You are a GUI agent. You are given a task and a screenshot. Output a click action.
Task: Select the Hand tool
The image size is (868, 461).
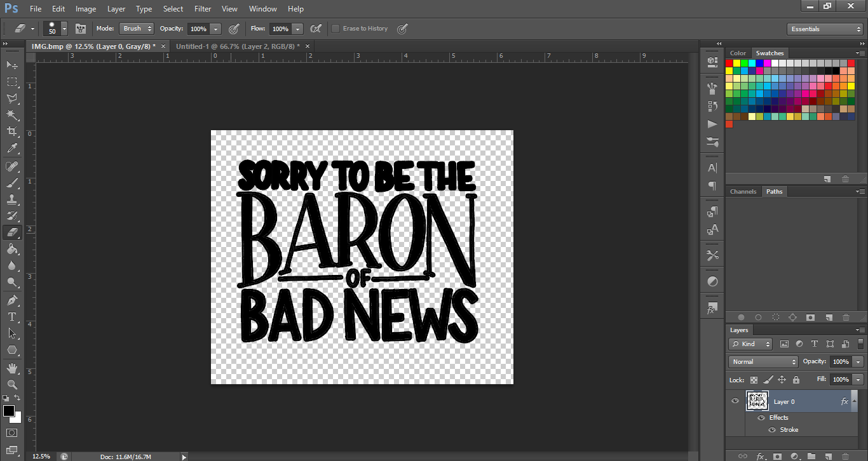coord(12,368)
